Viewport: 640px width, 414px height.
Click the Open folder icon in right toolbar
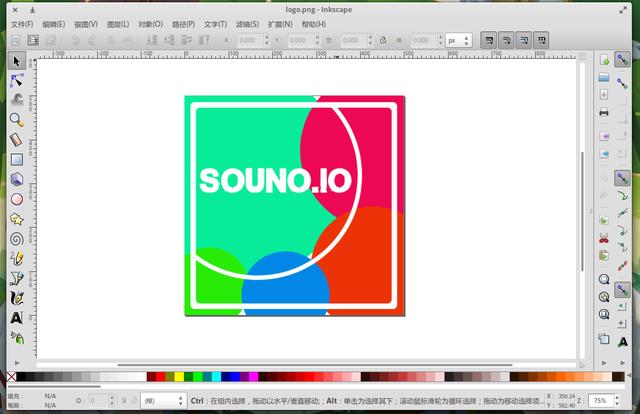point(604,77)
